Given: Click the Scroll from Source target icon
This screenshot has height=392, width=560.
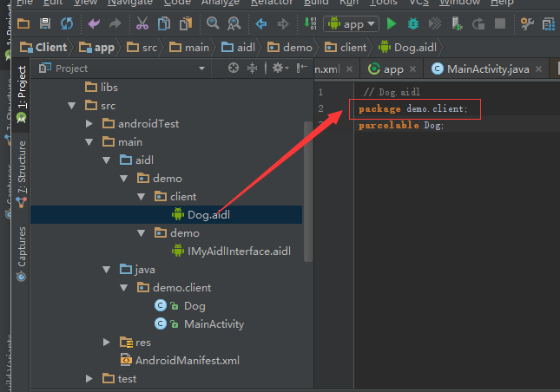Looking at the screenshot, I should coord(234,68).
